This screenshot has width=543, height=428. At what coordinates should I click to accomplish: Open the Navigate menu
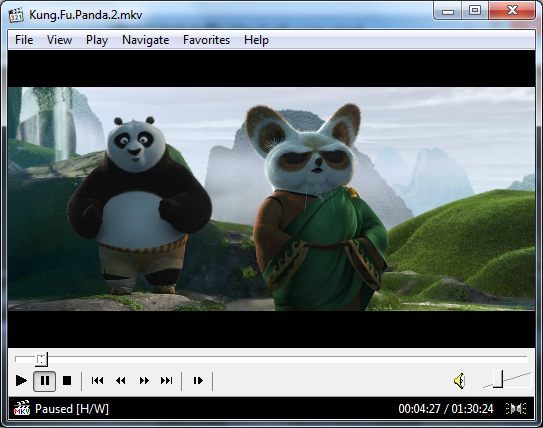pyautogui.click(x=146, y=40)
